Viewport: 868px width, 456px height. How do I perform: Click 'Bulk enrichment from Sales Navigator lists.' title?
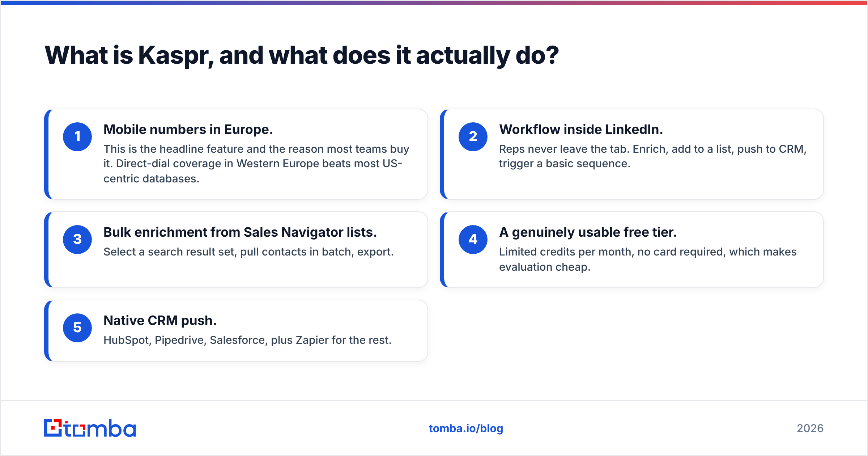(240, 232)
